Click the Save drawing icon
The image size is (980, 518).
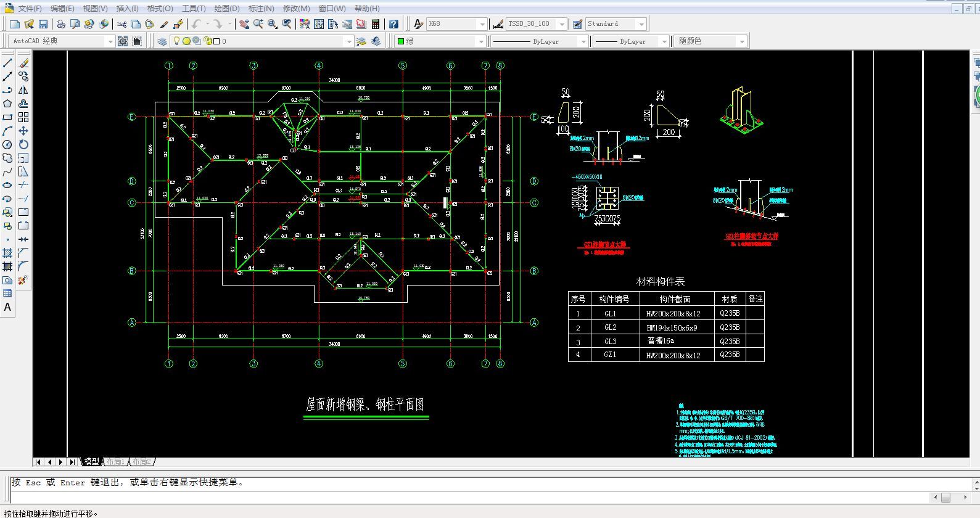[x=43, y=24]
